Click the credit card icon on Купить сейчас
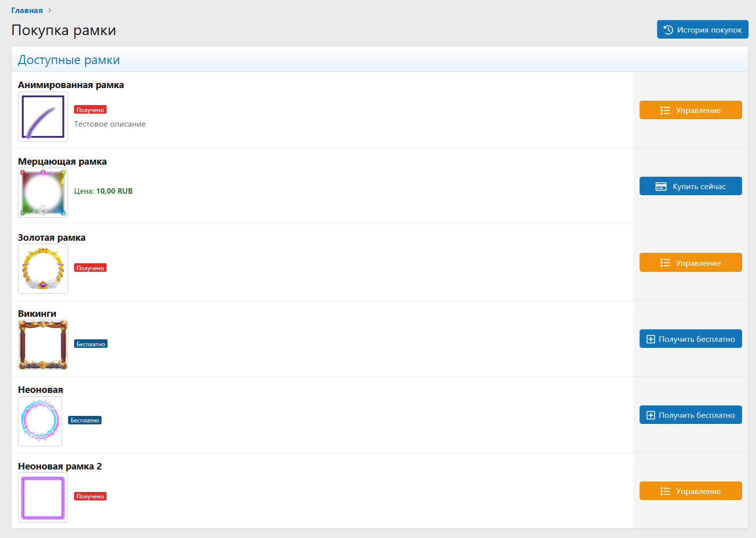756x538 pixels. pyautogui.click(x=660, y=187)
